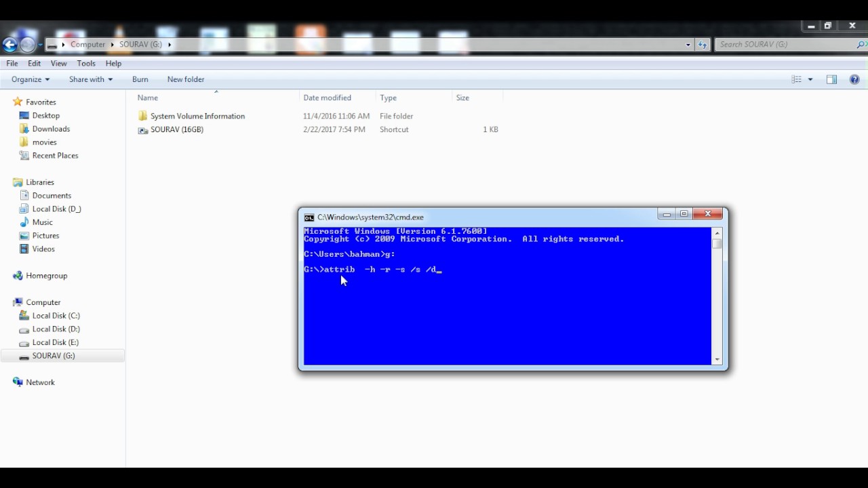The width and height of the screenshot is (868, 488).
Task: Click the search magnifier icon
Action: 861,44
